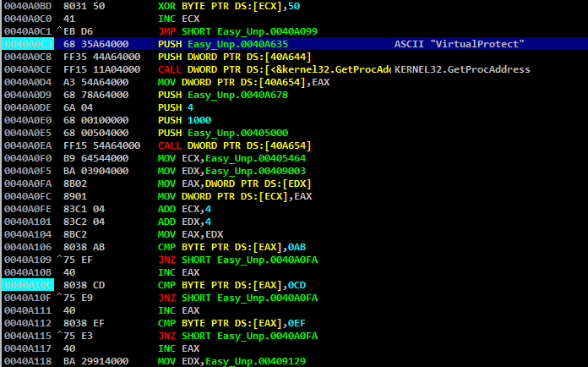The height and width of the screenshot is (367, 588).
Task: Select the ADD EDX,4 instruction
Action: [184, 222]
